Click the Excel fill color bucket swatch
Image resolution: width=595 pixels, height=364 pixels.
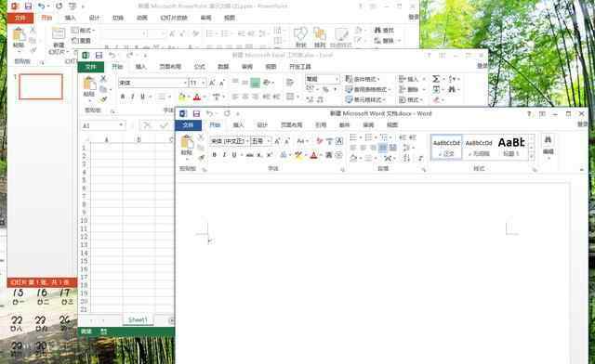click(x=182, y=97)
